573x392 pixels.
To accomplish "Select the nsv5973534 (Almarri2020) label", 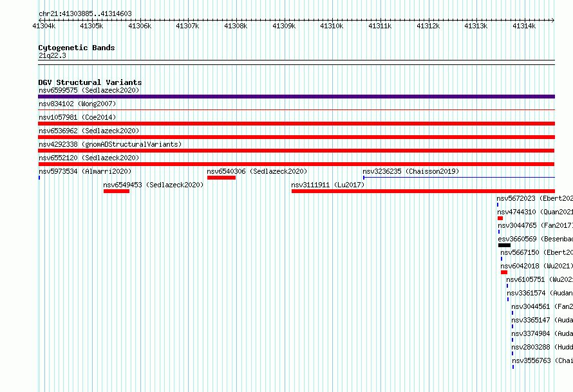I will pyautogui.click(x=85, y=171).
